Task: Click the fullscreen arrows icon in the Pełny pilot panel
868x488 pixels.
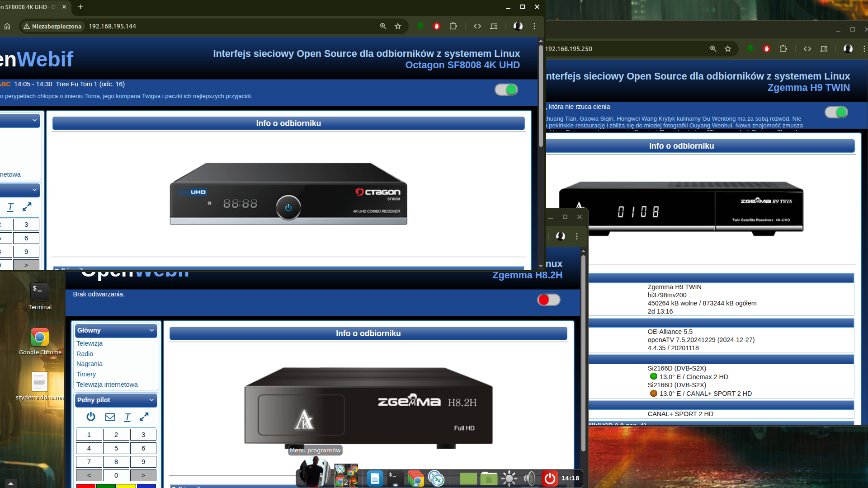Action: click(144, 417)
